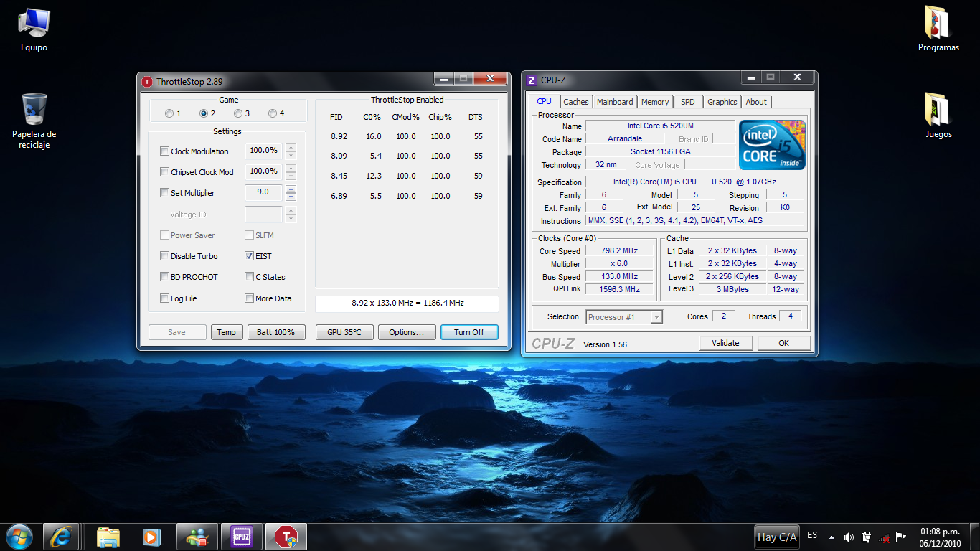Launch Internet Explorer from taskbar
The image size is (980, 551).
point(61,536)
